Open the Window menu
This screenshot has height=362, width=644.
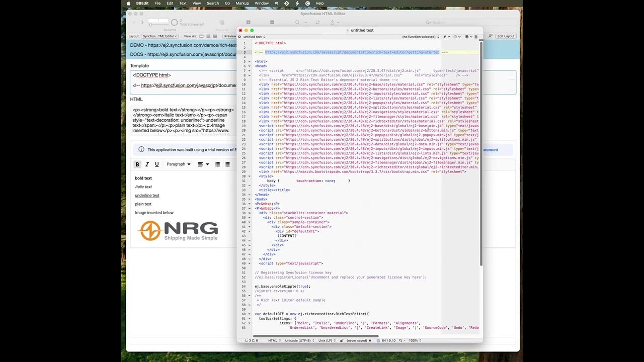(262, 3)
